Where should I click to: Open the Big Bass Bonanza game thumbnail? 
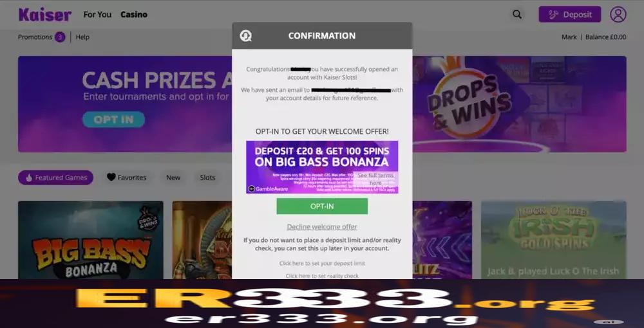tap(90, 240)
